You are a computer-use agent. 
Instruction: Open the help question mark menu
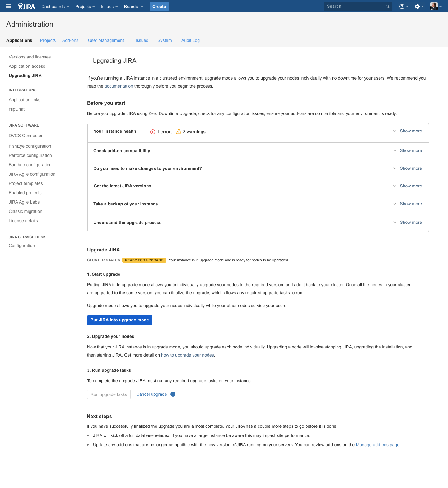click(x=404, y=7)
